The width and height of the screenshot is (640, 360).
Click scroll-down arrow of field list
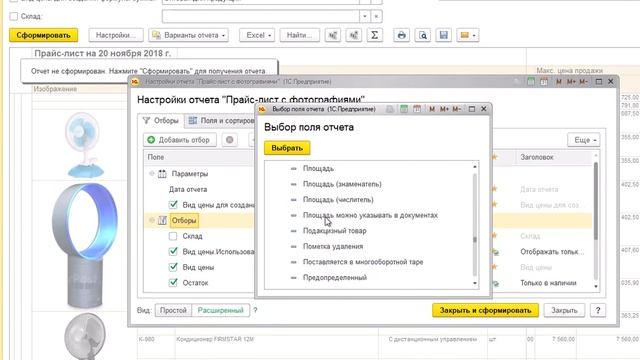(475, 283)
